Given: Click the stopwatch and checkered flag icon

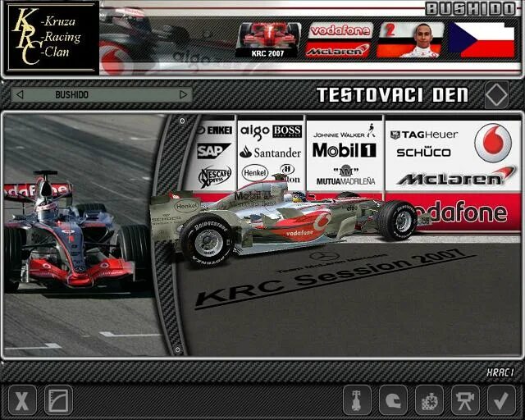Looking at the screenshot, I should 429,399.
